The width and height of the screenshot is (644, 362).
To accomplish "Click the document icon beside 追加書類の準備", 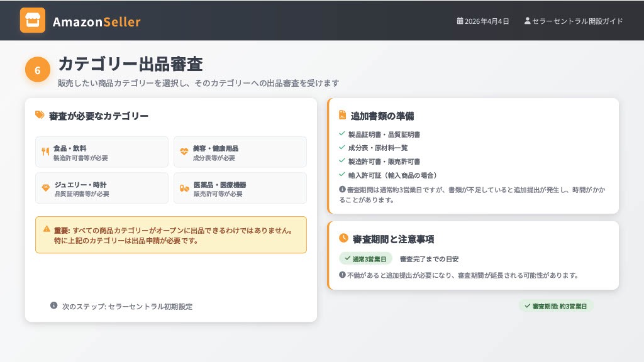I will coord(342,115).
